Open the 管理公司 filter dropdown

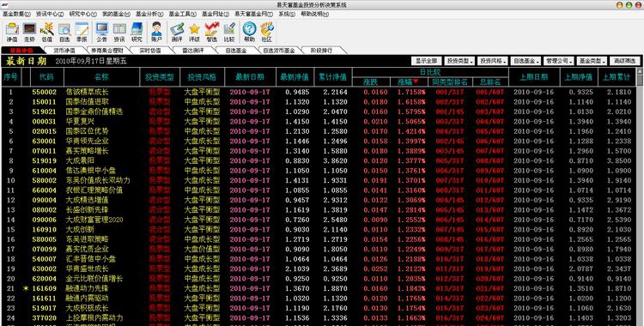click(x=559, y=61)
